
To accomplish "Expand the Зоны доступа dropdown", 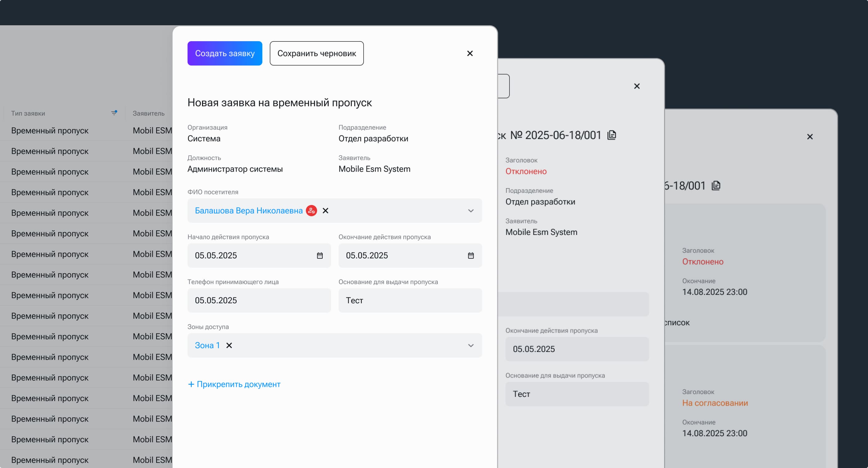I will point(471,345).
